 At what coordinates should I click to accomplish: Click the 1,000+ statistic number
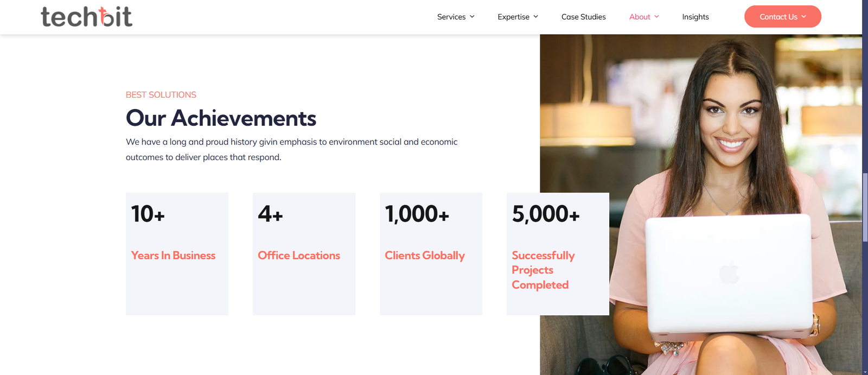[417, 214]
